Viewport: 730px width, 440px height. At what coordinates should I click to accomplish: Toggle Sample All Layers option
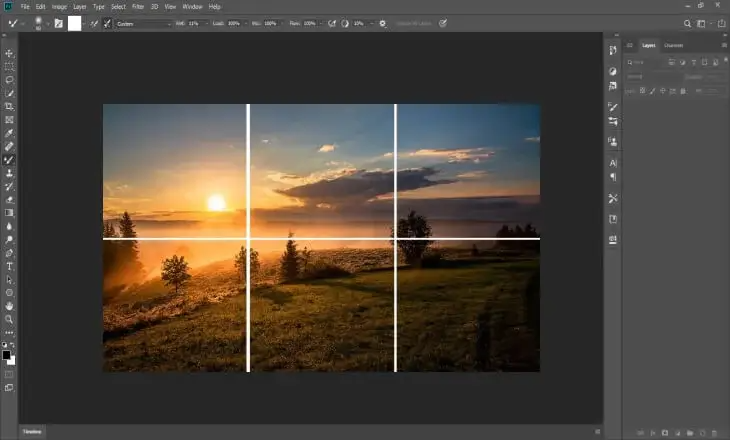pyautogui.click(x=414, y=23)
